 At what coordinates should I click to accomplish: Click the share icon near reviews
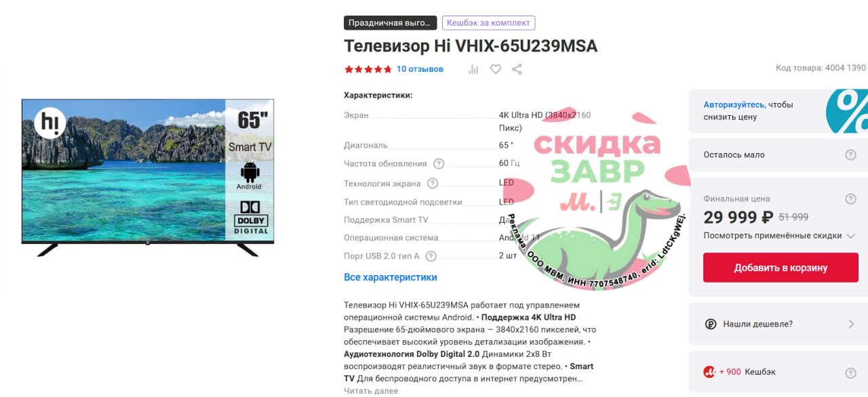click(517, 69)
